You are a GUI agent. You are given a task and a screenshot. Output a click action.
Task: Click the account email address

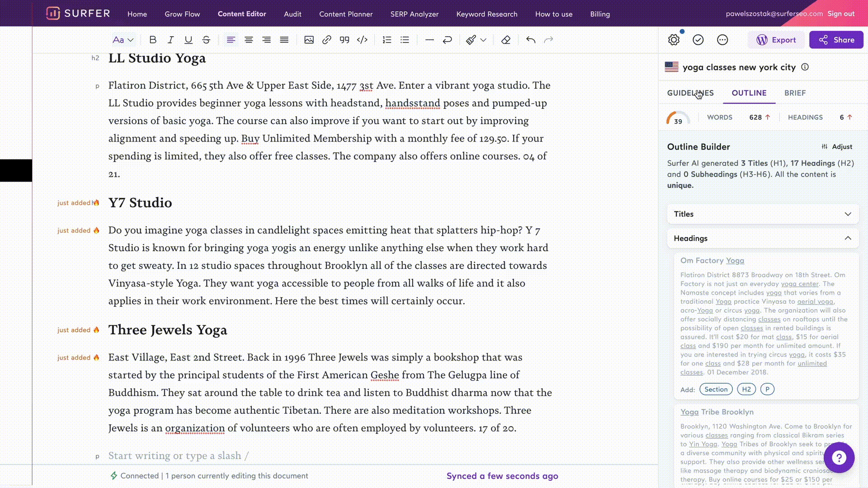[x=774, y=14]
